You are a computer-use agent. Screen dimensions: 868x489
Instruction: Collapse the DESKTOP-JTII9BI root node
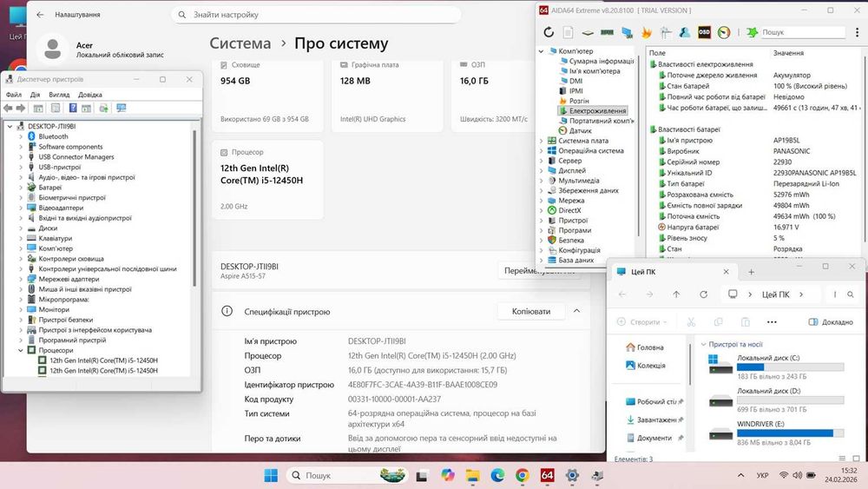(10, 126)
